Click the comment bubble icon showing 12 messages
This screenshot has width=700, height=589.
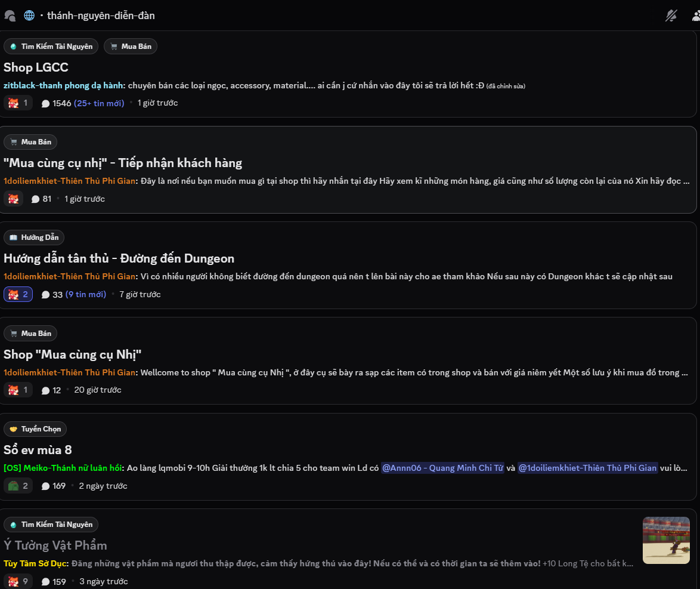45,391
